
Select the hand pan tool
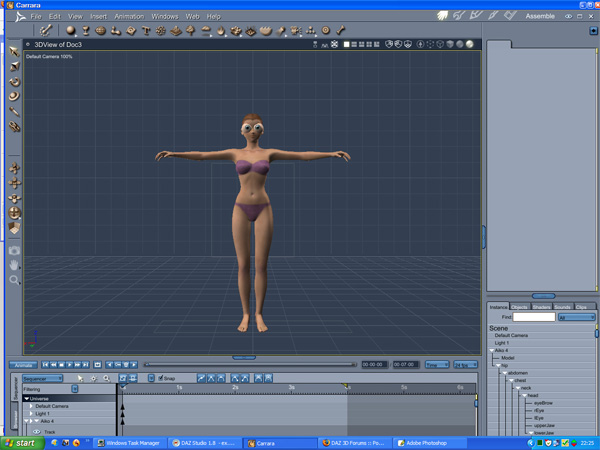[x=14, y=265]
